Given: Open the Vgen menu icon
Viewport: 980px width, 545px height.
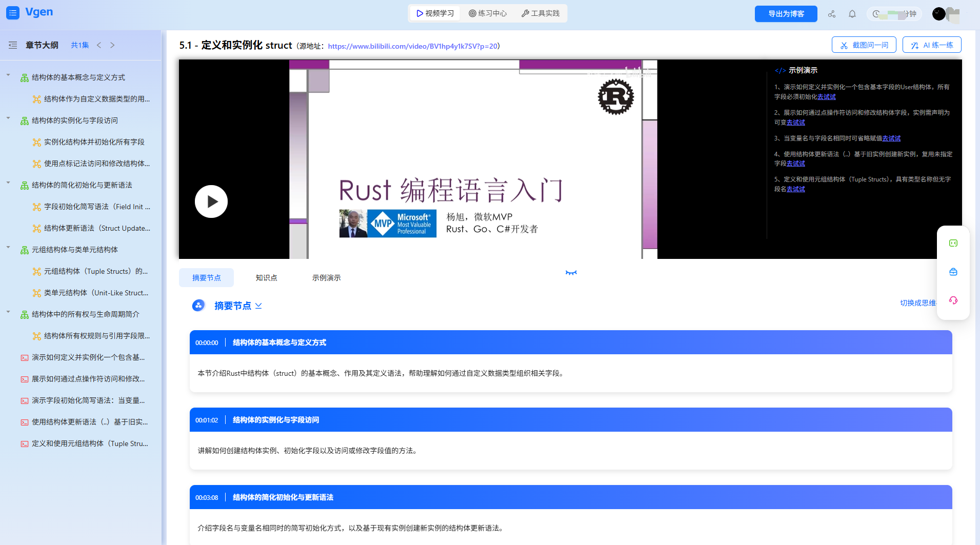Looking at the screenshot, I should pyautogui.click(x=13, y=13).
